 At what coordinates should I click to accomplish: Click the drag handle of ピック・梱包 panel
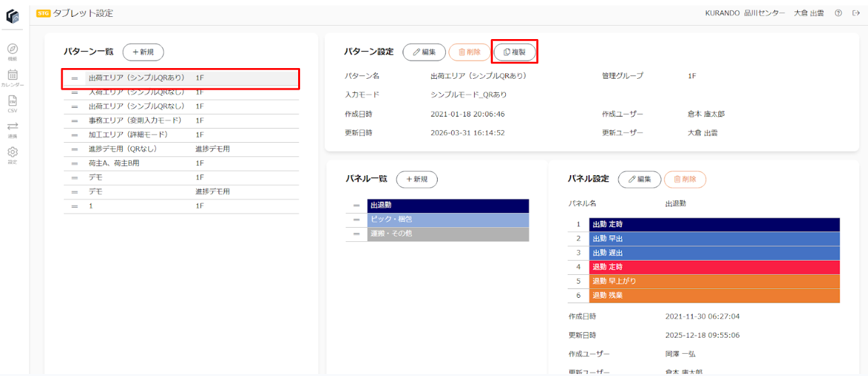[x=357, y=220]
